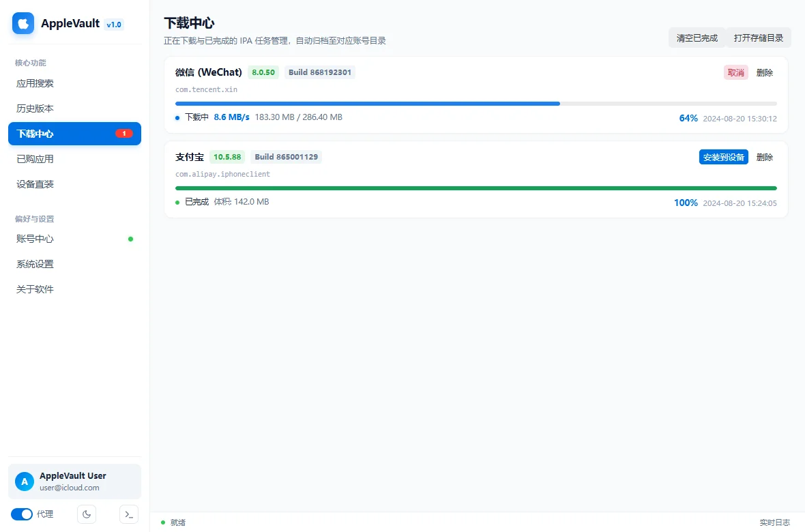
Task: Delete the 支付宝 download task
Action: (765, 157)
